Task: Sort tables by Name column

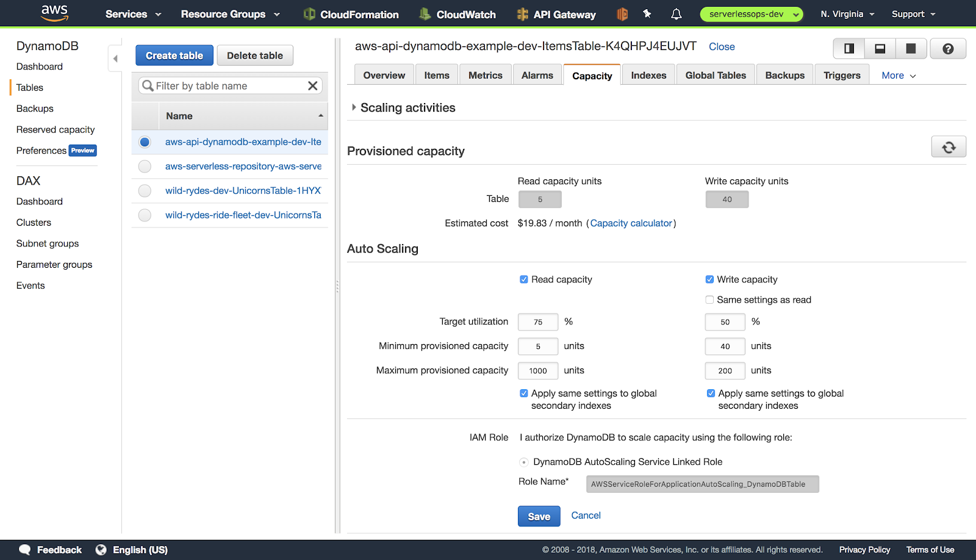Action: pyautogui.click(x=243, y=116)
